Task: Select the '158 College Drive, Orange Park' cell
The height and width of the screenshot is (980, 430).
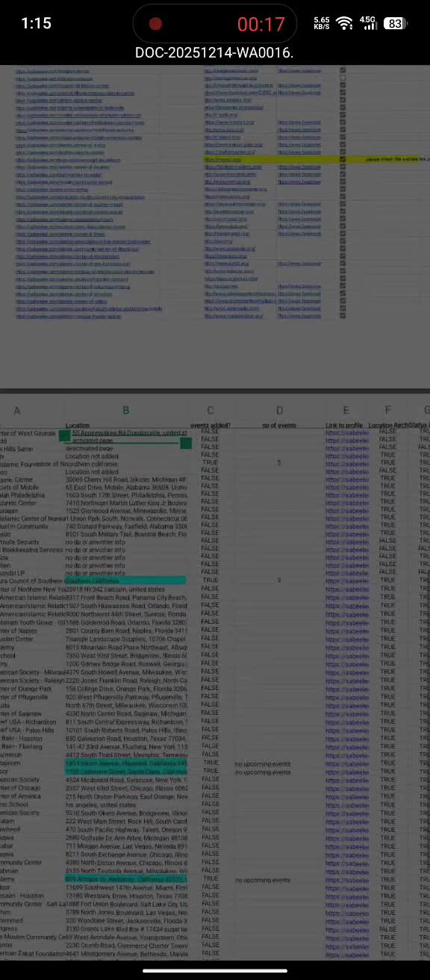Action: click(x=125, y=689)
